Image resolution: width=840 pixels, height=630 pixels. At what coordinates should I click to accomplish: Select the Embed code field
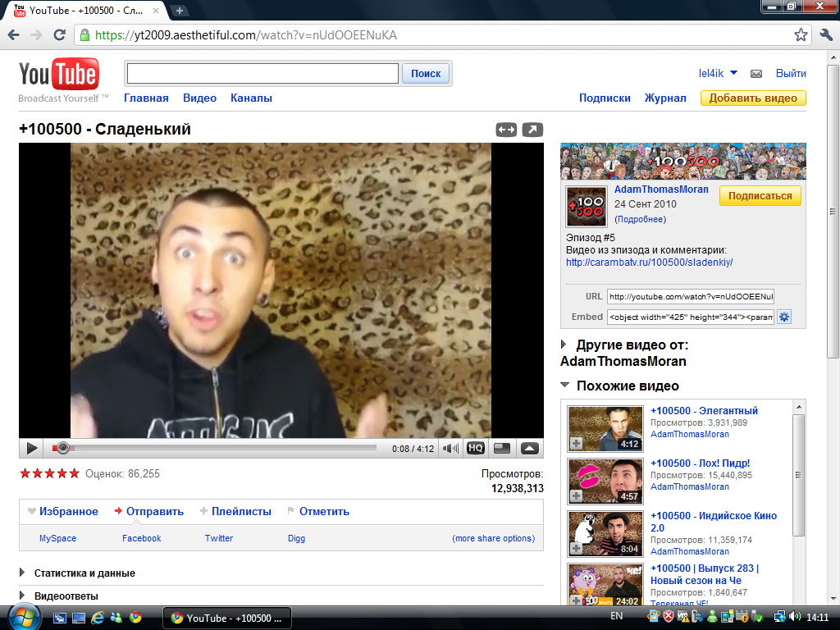point(691,317)
